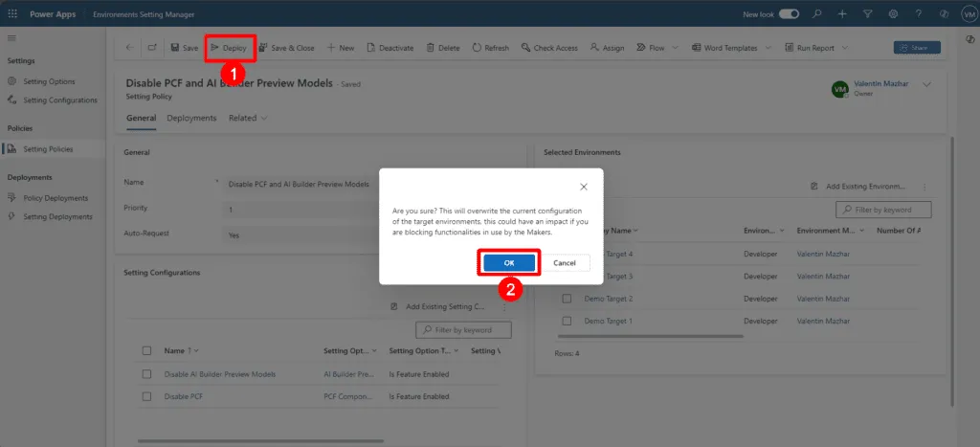Click the Delete command

tap(443, 48)
